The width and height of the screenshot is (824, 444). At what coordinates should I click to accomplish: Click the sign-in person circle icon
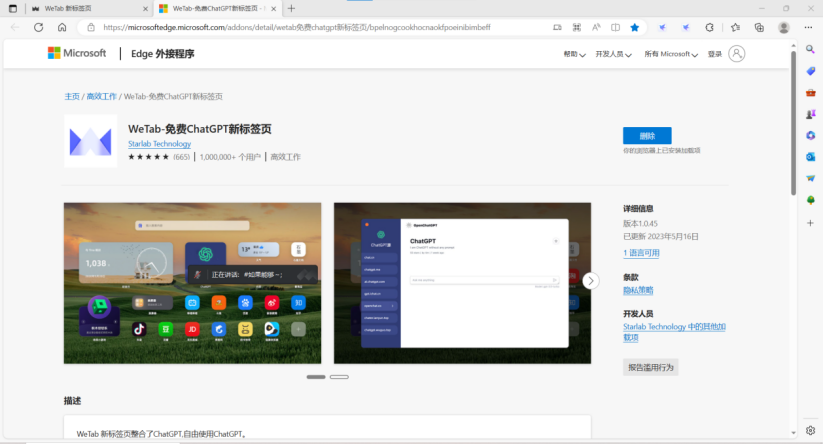click(737, 54)
